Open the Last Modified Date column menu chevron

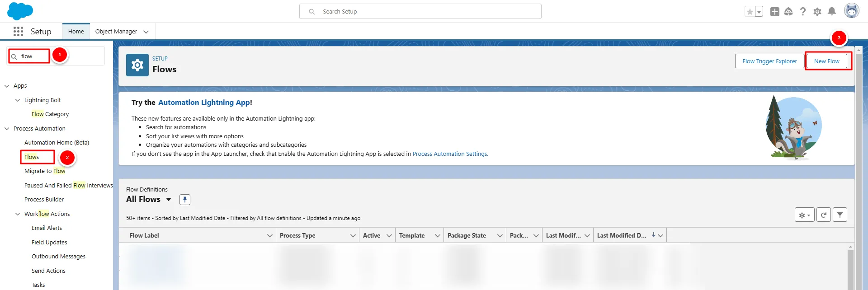(x=660, y=236)
